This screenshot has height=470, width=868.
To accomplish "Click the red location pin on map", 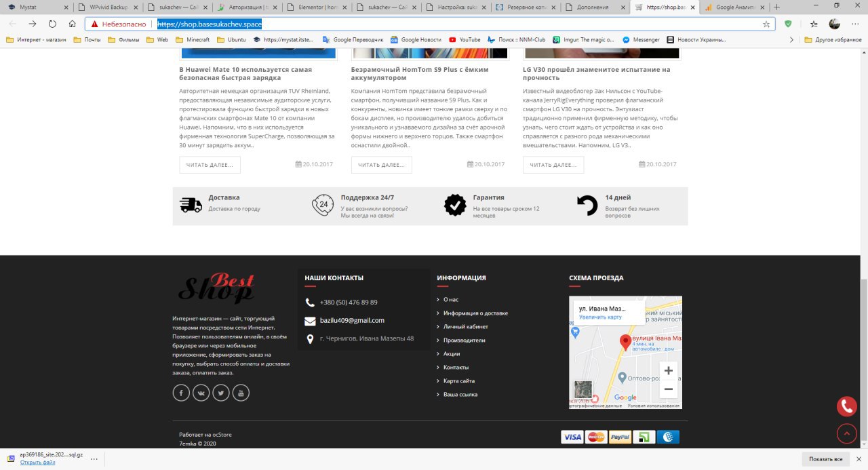I will [x=625, y=342].
